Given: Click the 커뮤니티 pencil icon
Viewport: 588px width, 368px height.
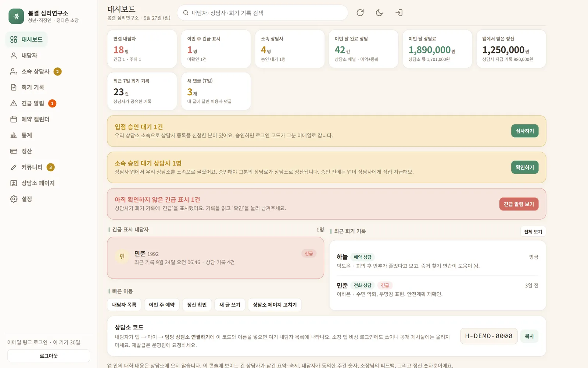Looking at the screenshot, I should 14,167.
